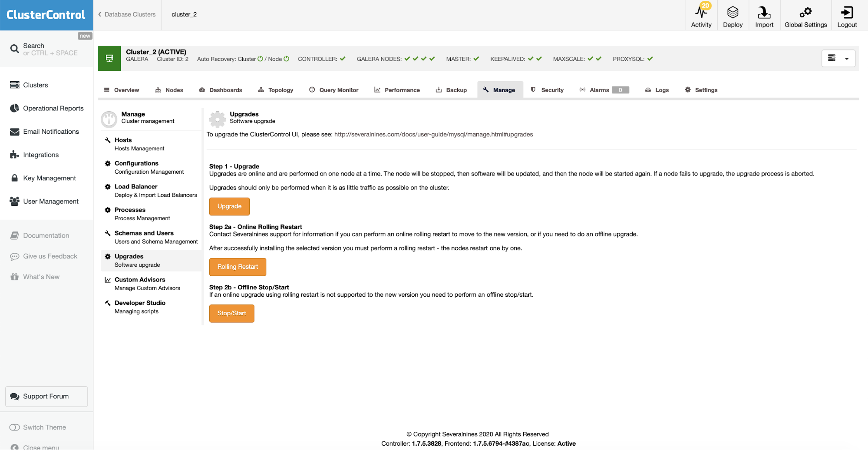
Task: Open Key Management in sidebar
Action: pos(43,178)
